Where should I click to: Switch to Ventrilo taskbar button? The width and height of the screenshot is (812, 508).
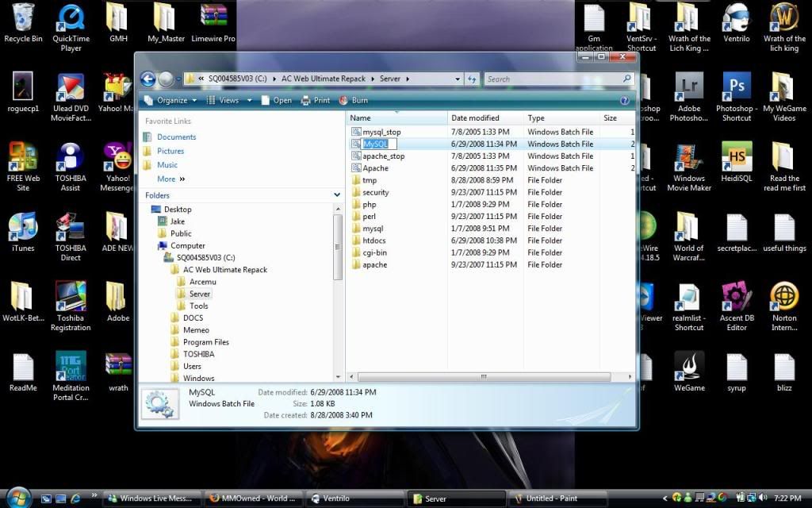click(x=354, y=498)
